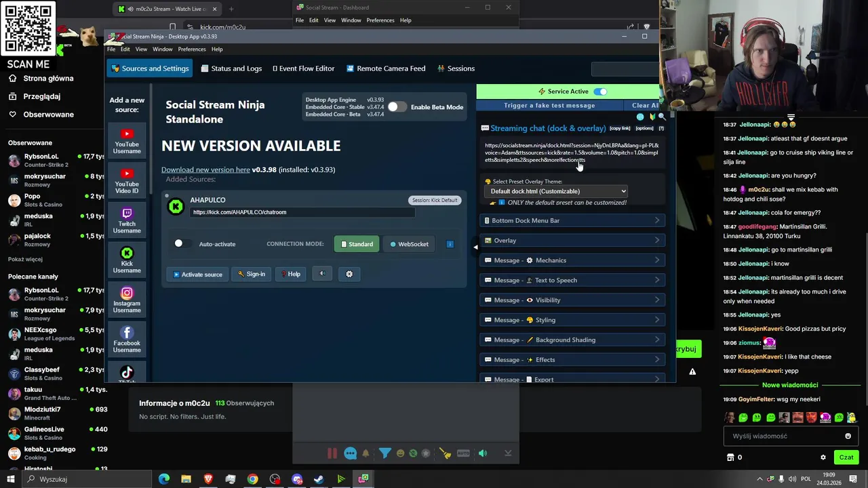Open Google Chrome from taskbar
The image size is (868, 488).
coord(252,479)
